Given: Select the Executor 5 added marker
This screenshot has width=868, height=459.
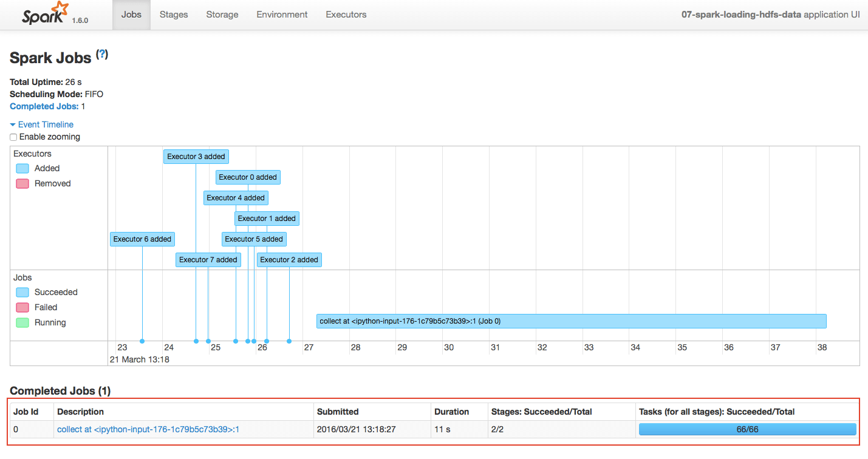Looking at the screenshot, I should [x=254, y=239].
